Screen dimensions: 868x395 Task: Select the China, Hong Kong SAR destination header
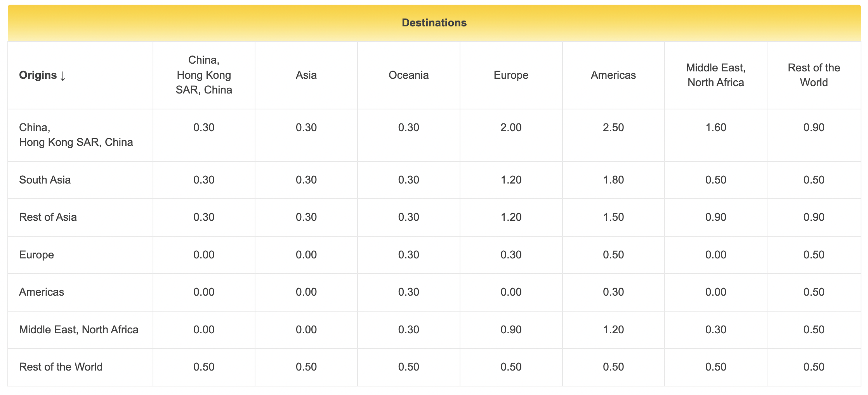204,75
